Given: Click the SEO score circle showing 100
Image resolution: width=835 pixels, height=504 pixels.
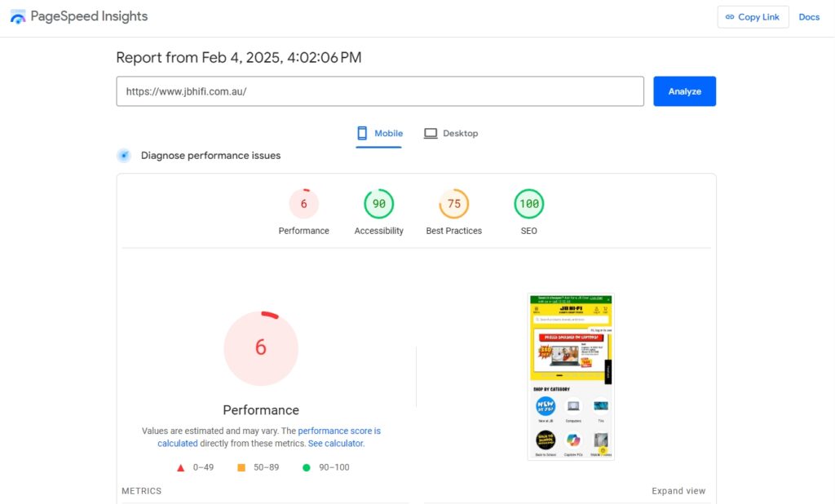Looking at the screenshot, I should pos(528,204).
